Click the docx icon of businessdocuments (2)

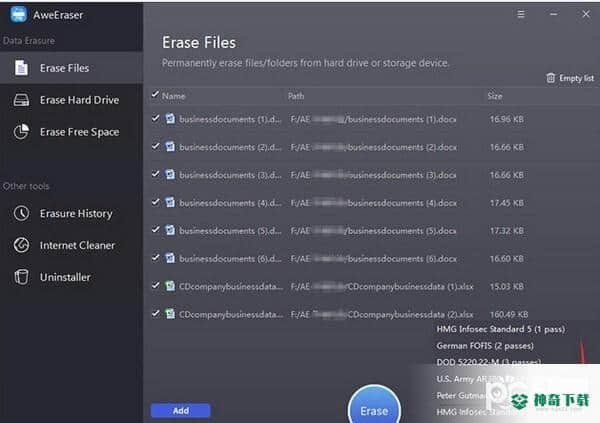point(170,147)
